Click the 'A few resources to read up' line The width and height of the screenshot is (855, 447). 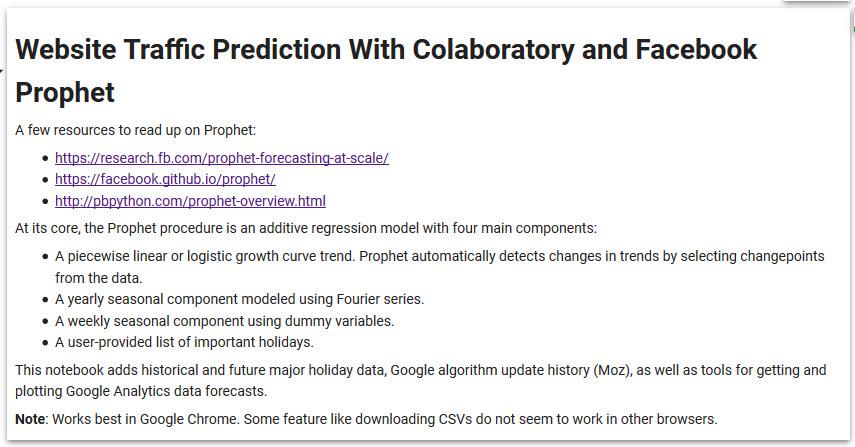pyautogui.click(x=136, y=130)
